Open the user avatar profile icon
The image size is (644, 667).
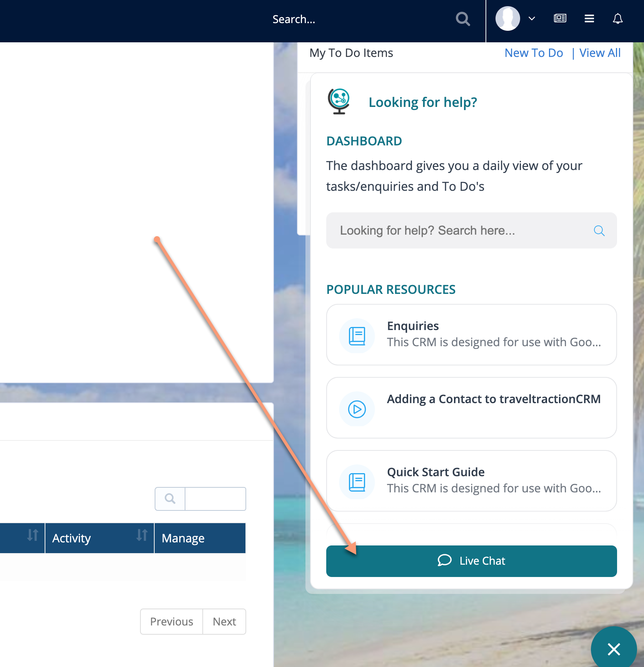507,18
